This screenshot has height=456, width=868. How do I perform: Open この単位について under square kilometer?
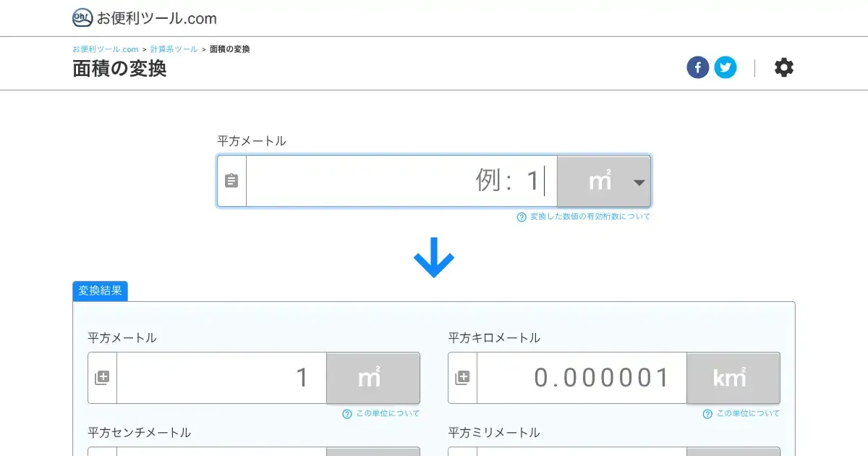pos(748,414)
